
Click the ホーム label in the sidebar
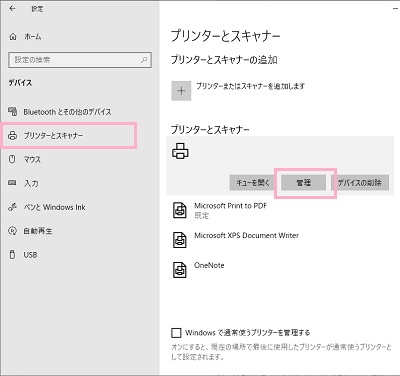(x=33, y=37)
